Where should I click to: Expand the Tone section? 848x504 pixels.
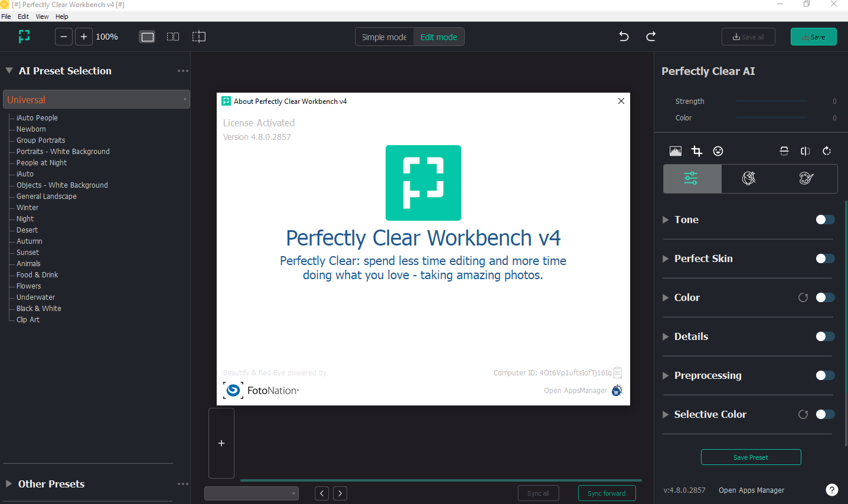point(666,220)
